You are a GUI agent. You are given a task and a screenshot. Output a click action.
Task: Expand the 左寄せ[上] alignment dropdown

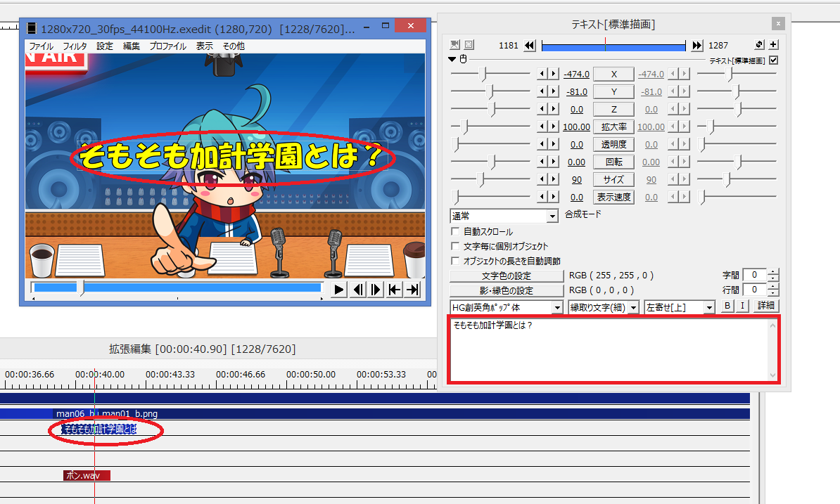click(709, 307)
